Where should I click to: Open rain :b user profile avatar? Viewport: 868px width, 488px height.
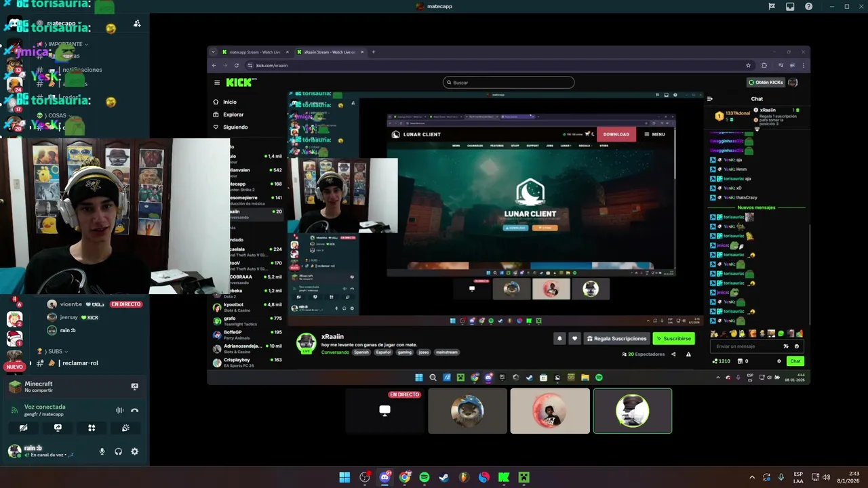(x=14, y=451)
